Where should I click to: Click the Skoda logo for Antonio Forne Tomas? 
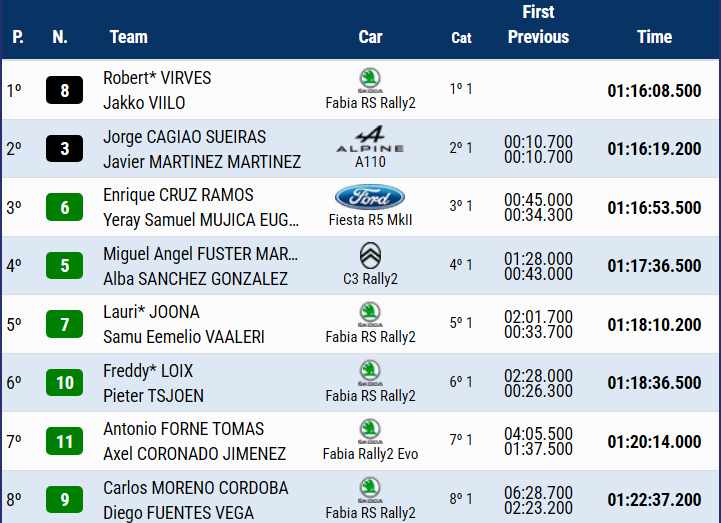[370, 431]
